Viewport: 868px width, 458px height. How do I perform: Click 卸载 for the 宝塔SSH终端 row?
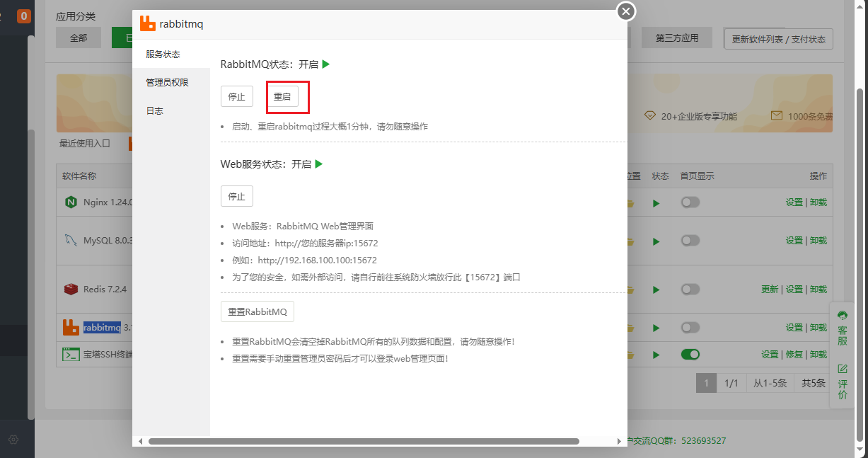click(818, 354)
